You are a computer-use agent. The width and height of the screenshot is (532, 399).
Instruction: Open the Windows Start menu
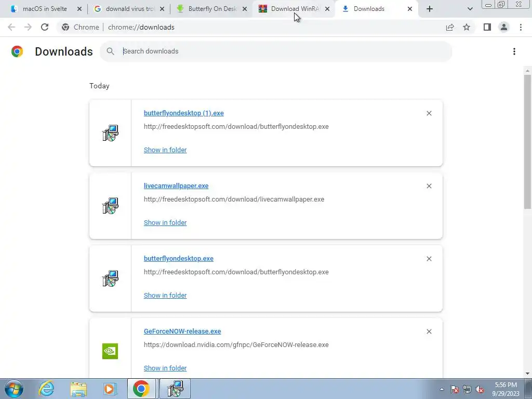(x=14, y=389)
